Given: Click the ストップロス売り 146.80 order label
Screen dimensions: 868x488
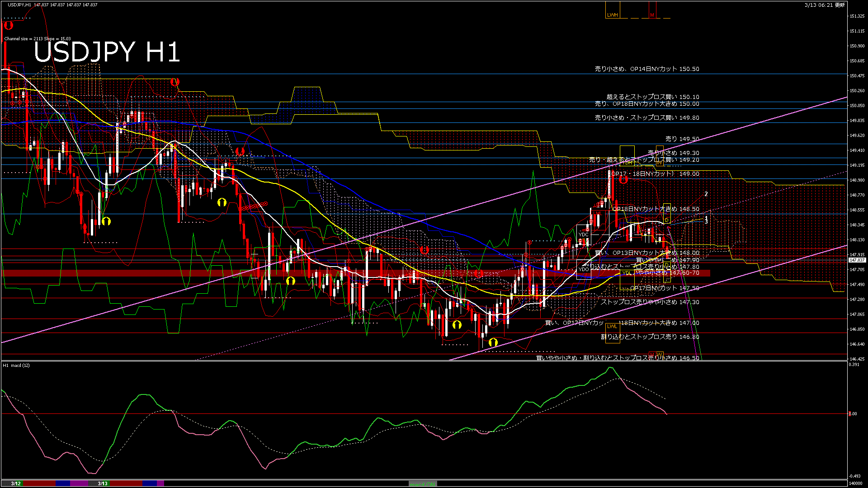Looking at the screenshot, I should pos(650,337).
